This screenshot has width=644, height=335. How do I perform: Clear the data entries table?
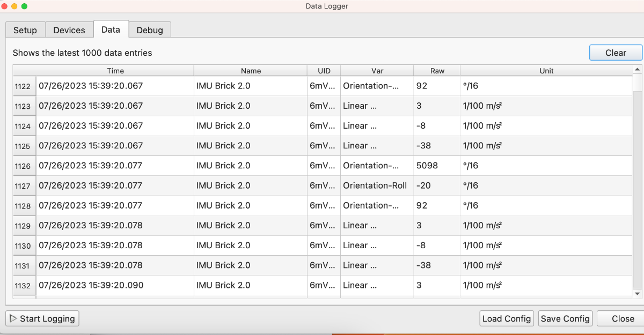point(616,53)
